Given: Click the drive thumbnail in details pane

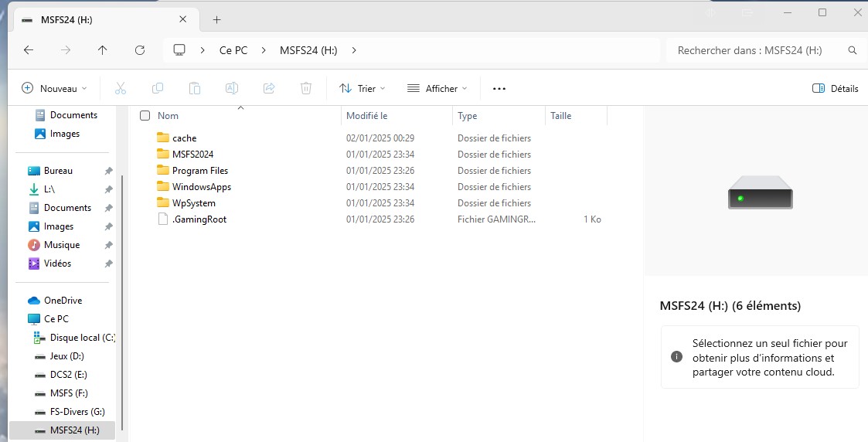Looking at the screenshot, I should coord(760,192).
